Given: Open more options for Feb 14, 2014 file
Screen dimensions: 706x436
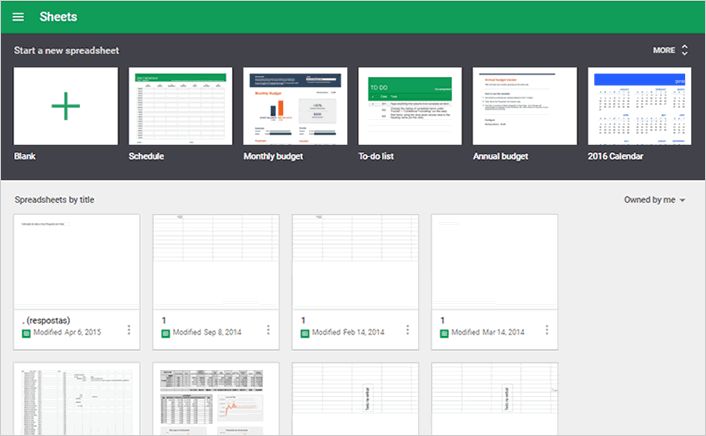Looking at the screenshot, I should click(x=407, y=330).
